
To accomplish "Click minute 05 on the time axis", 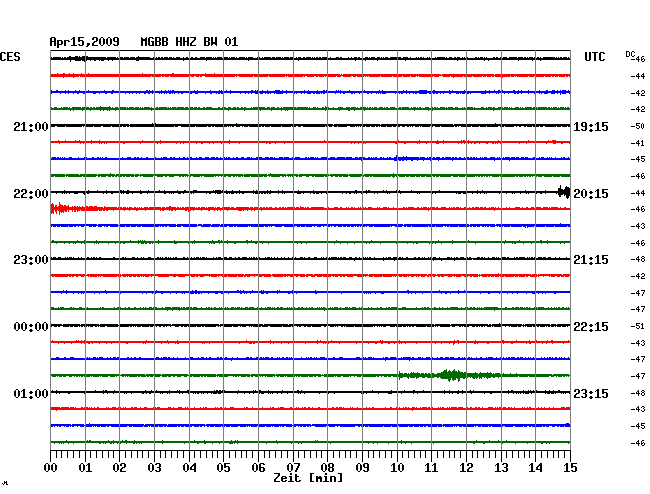I will [223, 468].
